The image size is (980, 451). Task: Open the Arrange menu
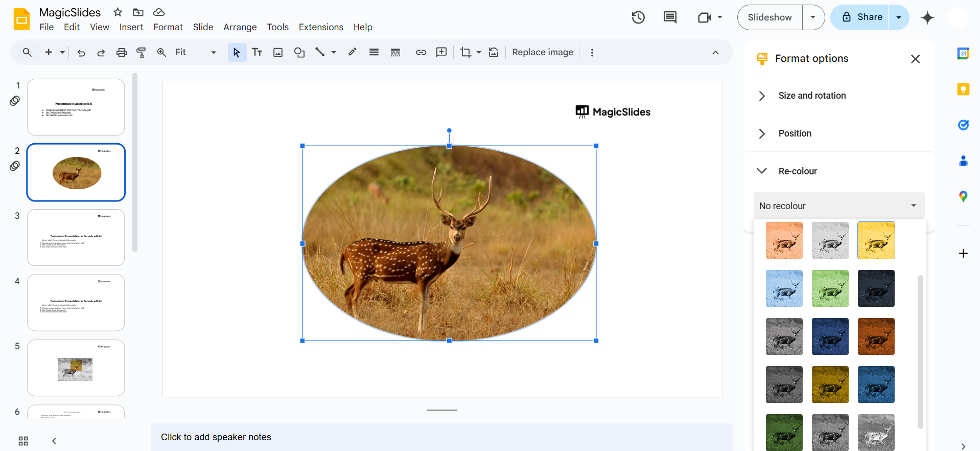pyautogui.click(x=240, y=27)
